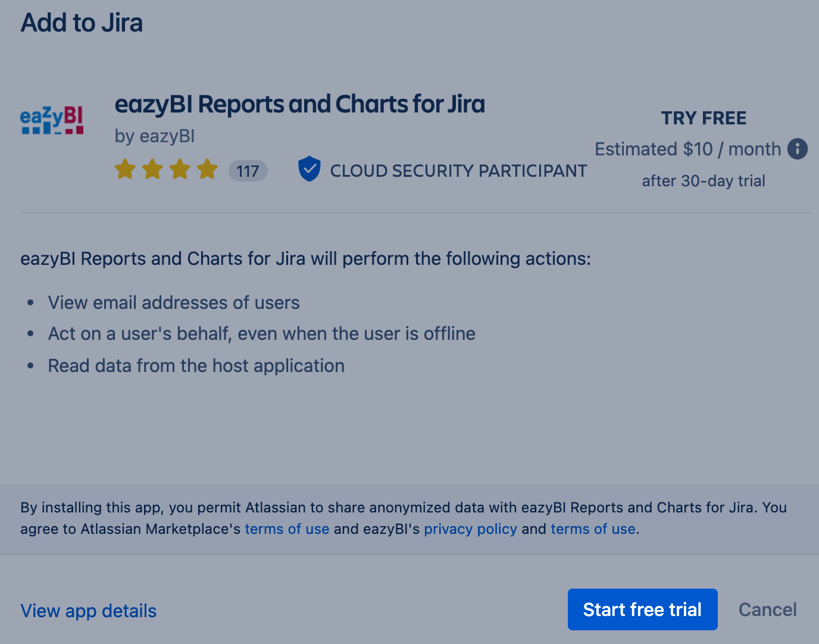819x644 pixels.
Task: Open View app details link
Action: (x=89, y=611)
